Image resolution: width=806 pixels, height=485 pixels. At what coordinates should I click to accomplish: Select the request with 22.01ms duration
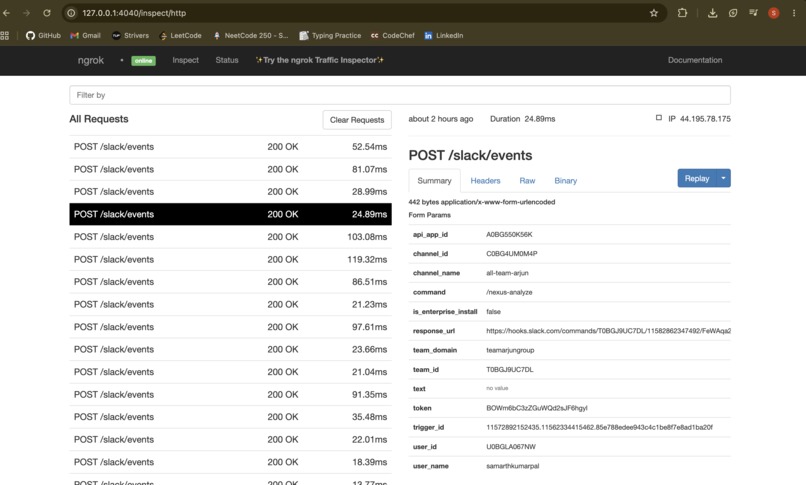click(x=230, y=440)
